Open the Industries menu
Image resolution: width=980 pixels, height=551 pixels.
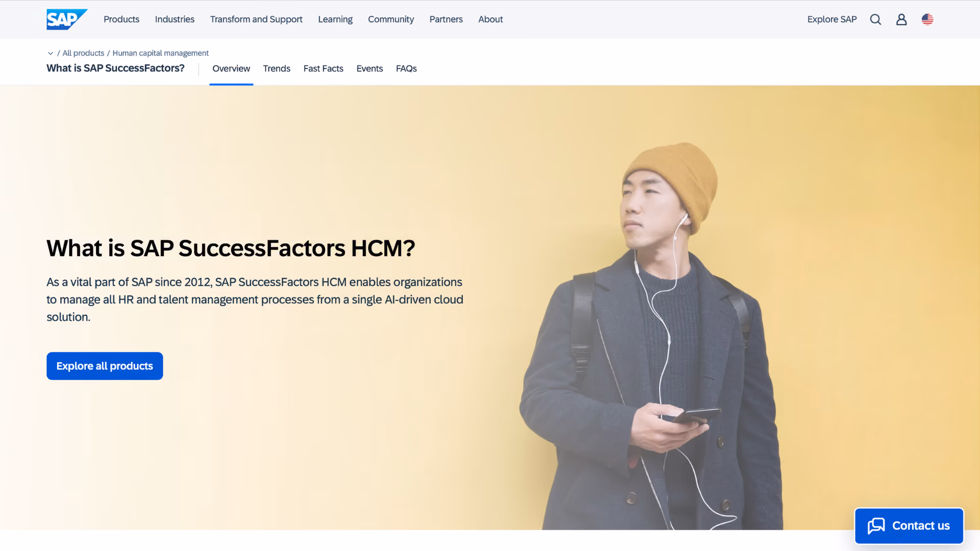175,19
